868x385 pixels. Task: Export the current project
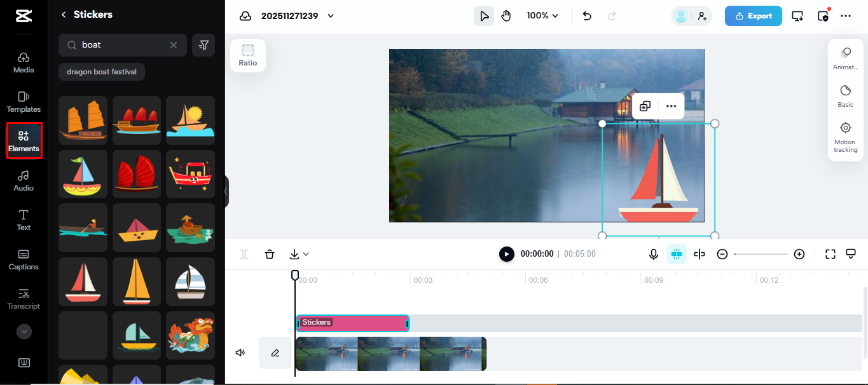pos(753,15)
